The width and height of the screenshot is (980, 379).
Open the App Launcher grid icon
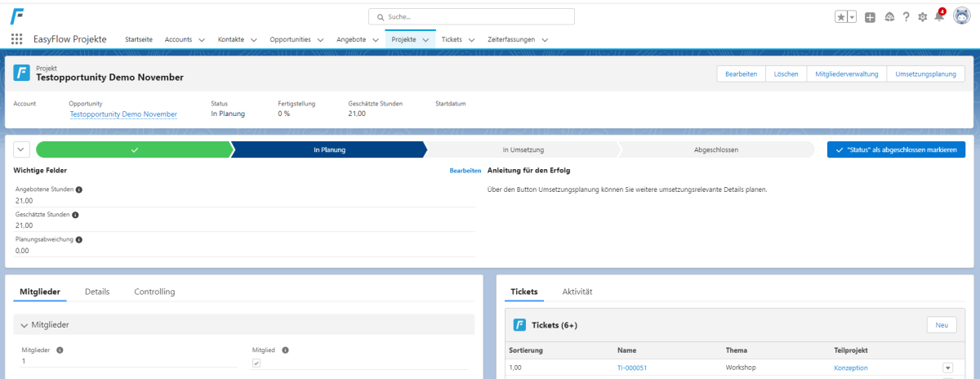(16, 39)
